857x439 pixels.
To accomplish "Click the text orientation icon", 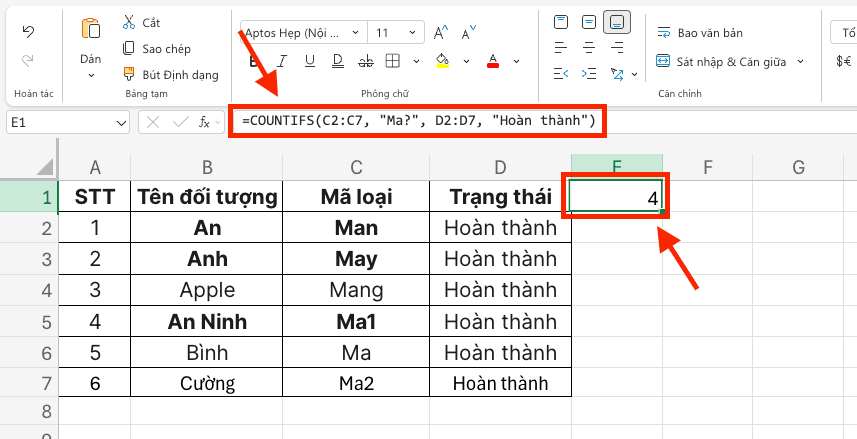I will (617, 73).
